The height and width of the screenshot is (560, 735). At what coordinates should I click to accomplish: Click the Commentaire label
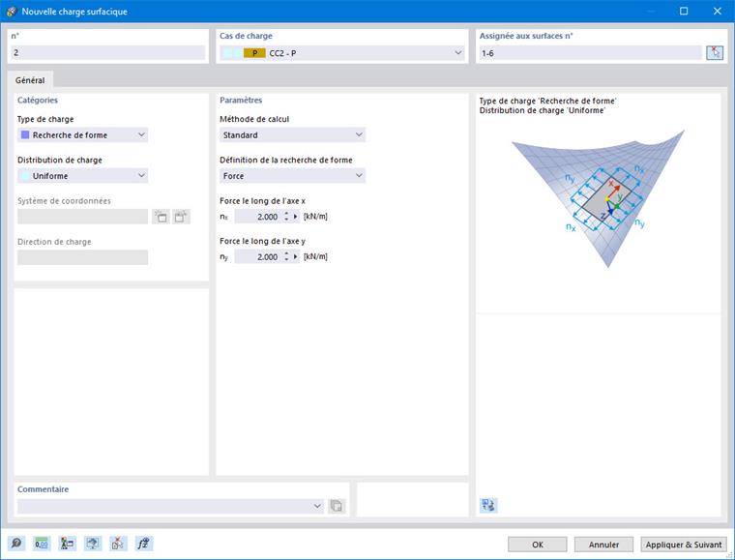(44, 488)
